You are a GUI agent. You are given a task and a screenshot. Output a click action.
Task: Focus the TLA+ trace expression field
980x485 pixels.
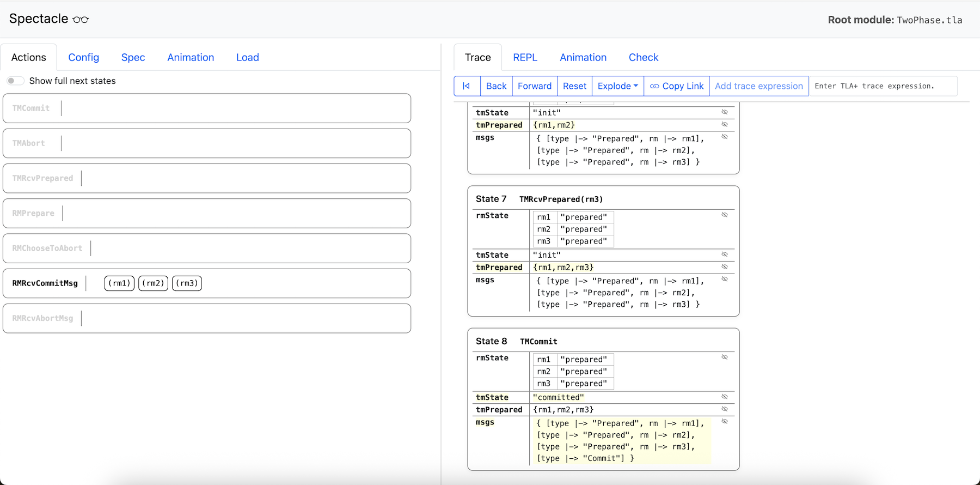(x=883, y=86)
